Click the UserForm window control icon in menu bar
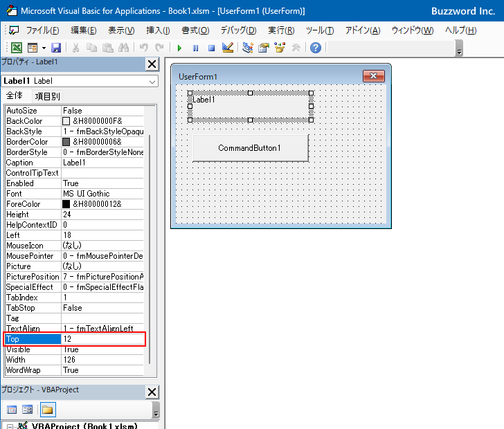Viewport: 504px width, 429px height. click(x=14, y=30)
